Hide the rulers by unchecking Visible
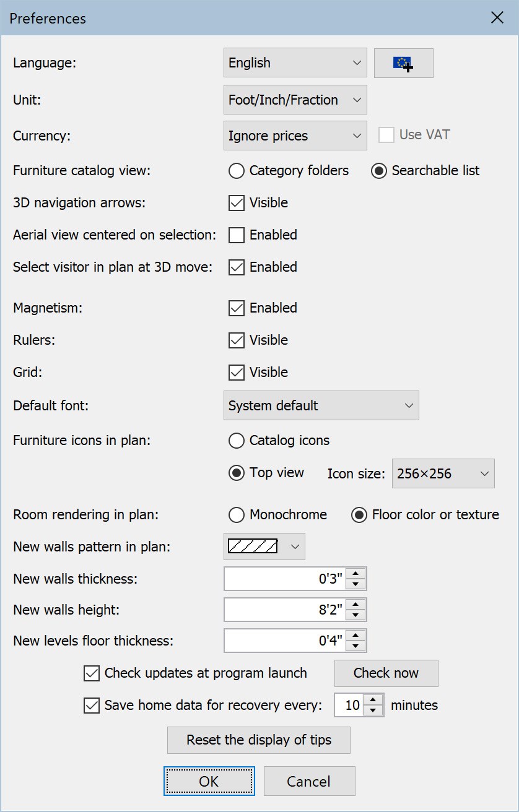519x812 pixels. [237, 340]
